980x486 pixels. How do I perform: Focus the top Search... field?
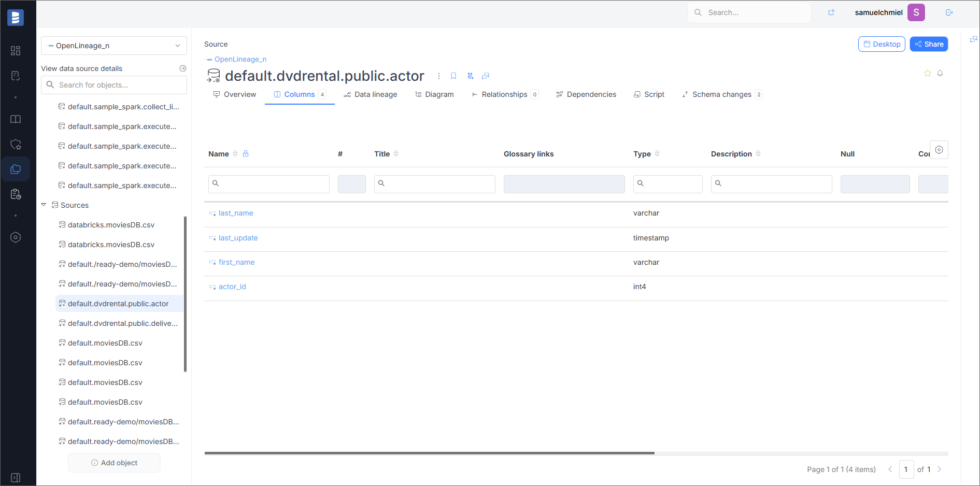(x=749, y=12)
